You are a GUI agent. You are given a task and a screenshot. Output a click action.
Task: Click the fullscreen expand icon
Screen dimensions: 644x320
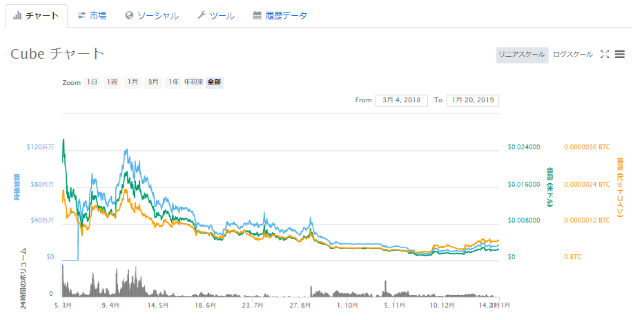point(605,55)
